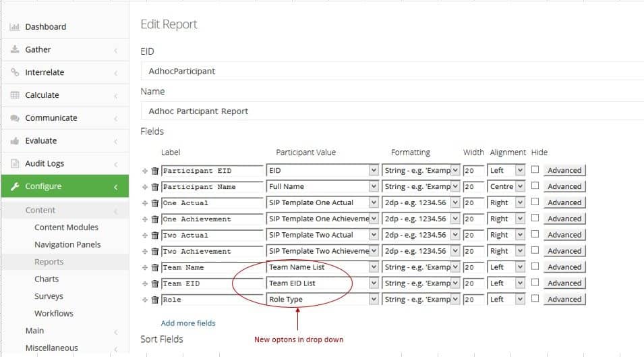Open Formatting dropdown for One Actual row
The image size is (644, 357).
[421, 202]
